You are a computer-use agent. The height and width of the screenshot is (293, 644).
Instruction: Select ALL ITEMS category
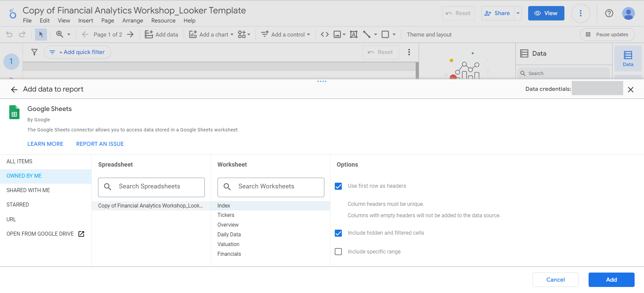(x=46, y=162)
